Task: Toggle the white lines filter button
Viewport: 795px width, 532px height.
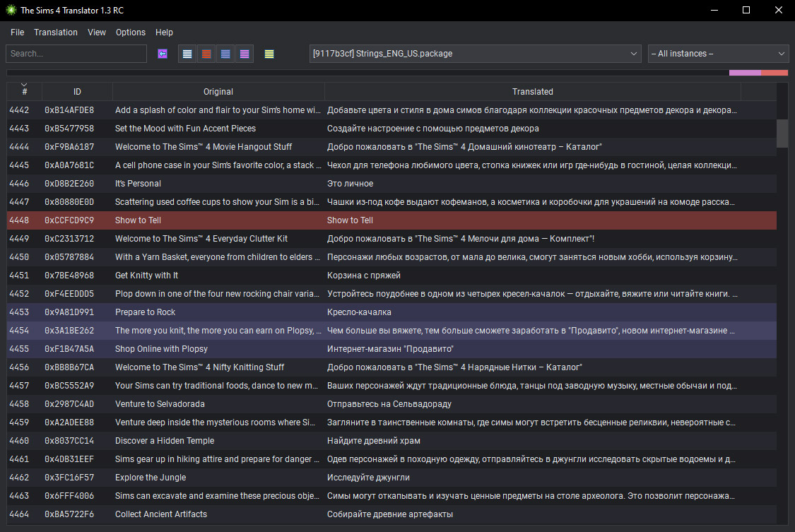Action: (187, 54)
